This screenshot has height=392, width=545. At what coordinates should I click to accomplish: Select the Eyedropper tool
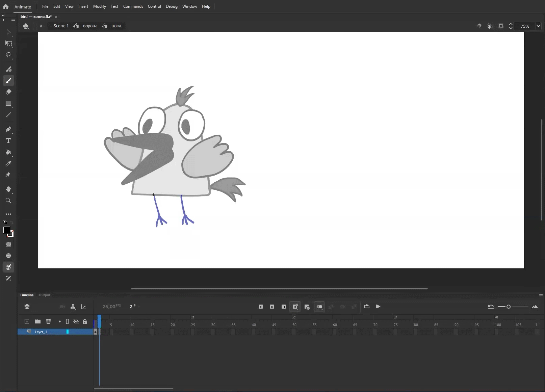(8, 164)
